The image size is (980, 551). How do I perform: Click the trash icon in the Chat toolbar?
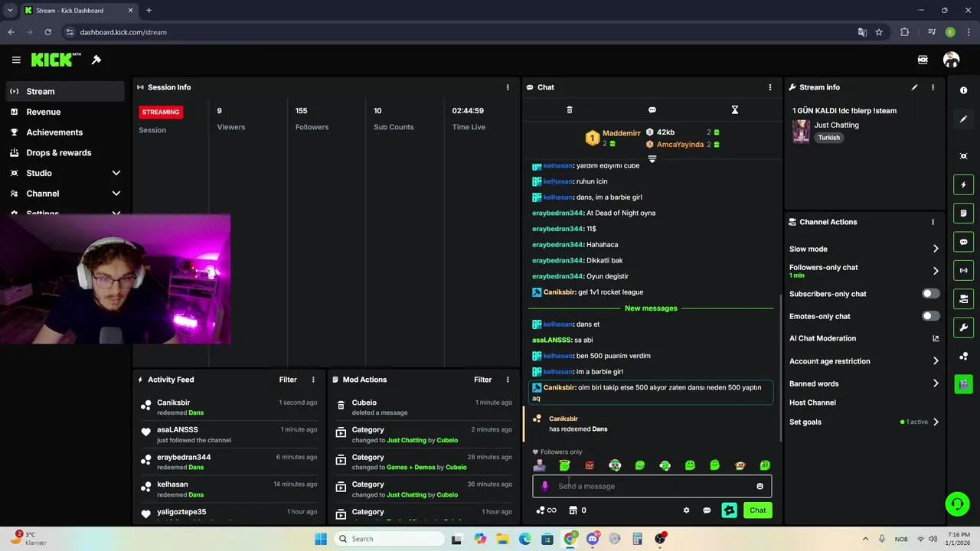pos(570,110)
